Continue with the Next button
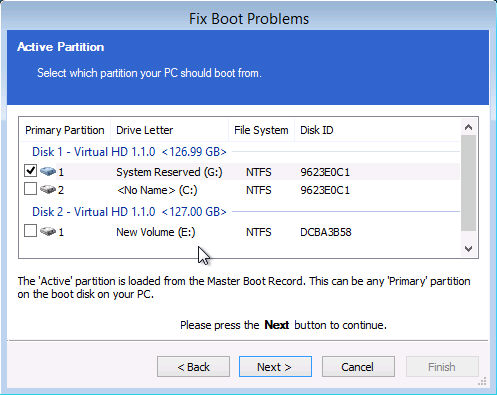Image resolution: width=497 pixels, height=395 pixels. 275,367
